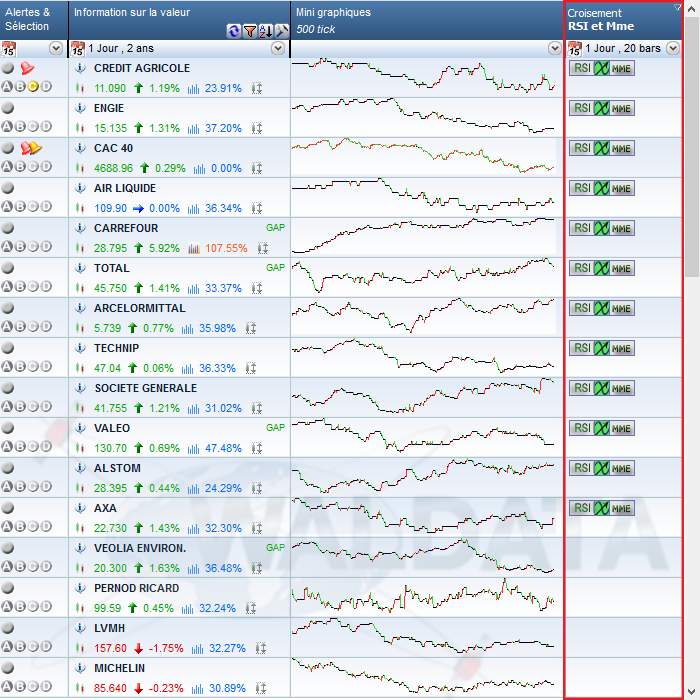
Task: Open the TECHNIP mini chart
Action: tap(423, 357)
